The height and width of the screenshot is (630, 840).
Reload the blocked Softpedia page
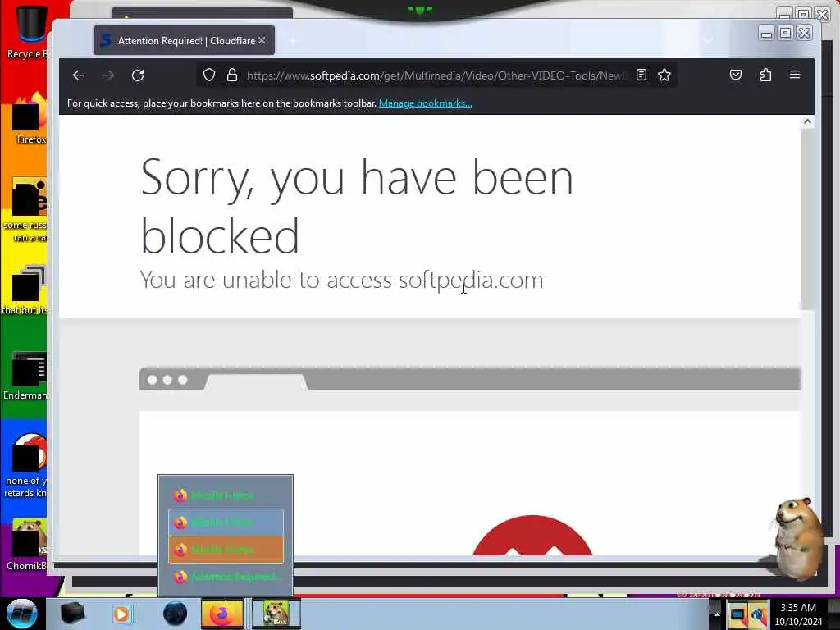pyautogui.click(x=138, y=75)
